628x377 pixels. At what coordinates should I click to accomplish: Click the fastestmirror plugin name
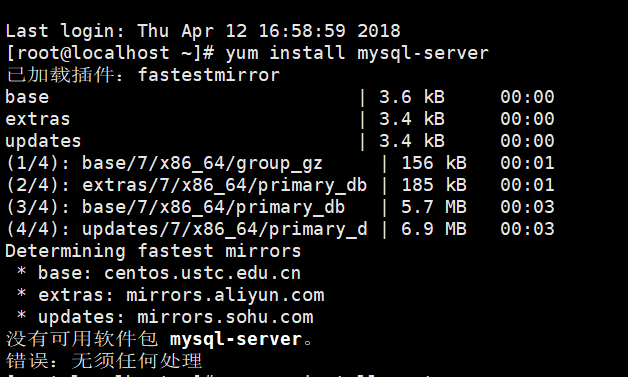pos(209,75)
